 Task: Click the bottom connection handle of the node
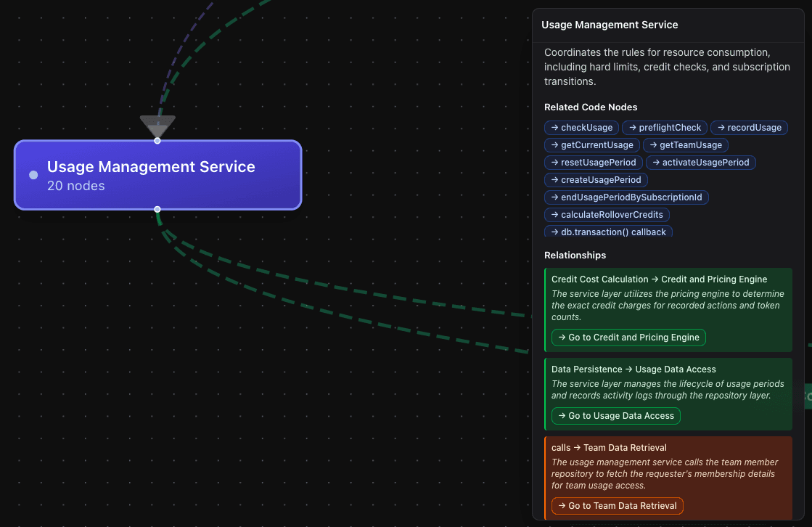[157, 209]
